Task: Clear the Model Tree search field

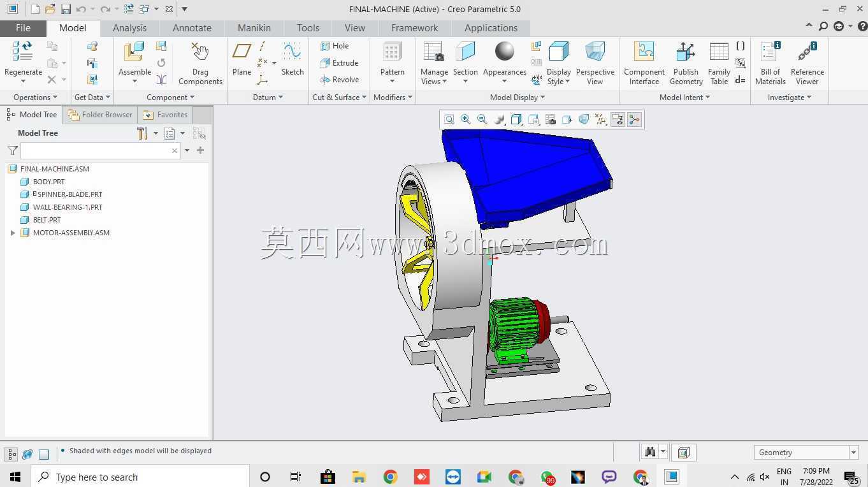Action: point(174,151)
